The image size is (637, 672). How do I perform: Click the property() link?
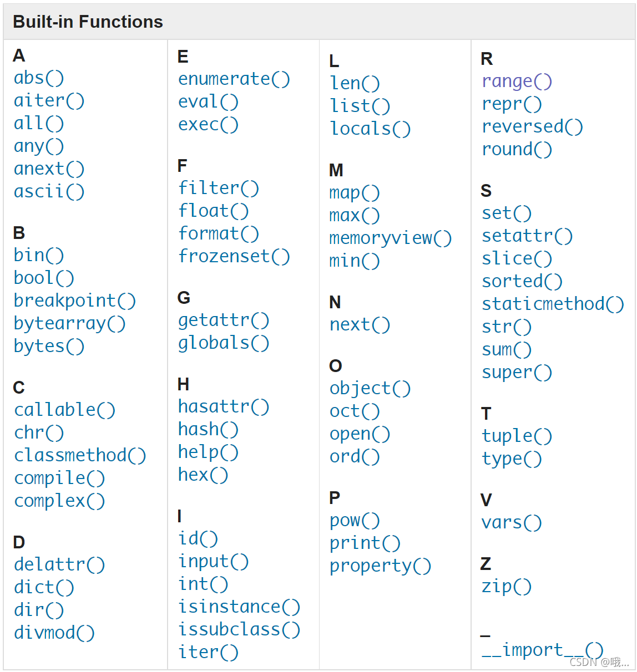[x=381, y=566]
